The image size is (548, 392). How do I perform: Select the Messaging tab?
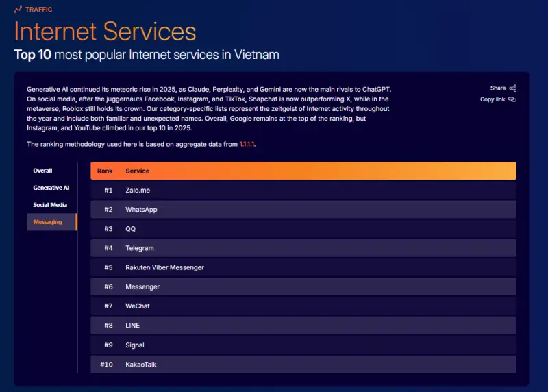click(x=47, y=222)
